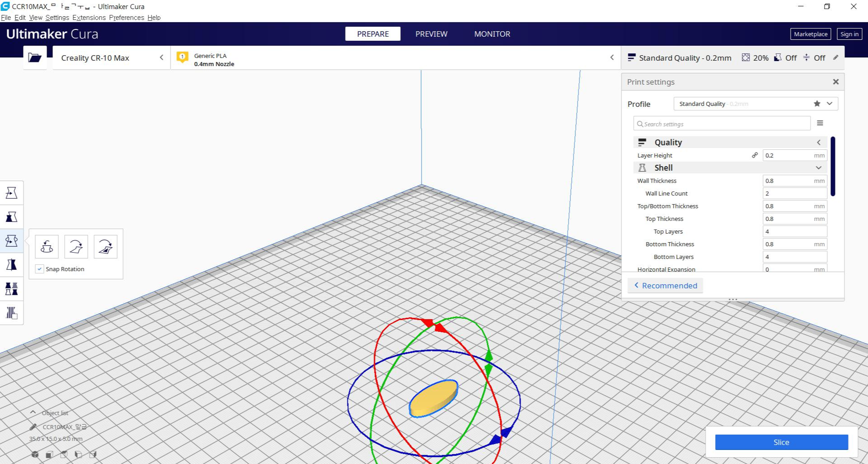Click the Top/Bottom Thickness value field
Image resolution: width=868 pixels, height=464 pixels.
(x=795, y=206)
